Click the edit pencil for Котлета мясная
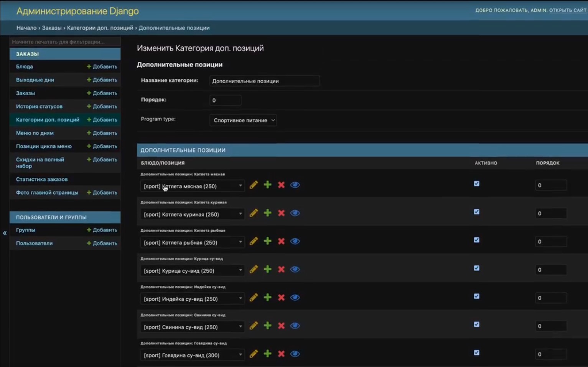Image resolution: width=588 pixels, height=367 pixels. (254, 185)
